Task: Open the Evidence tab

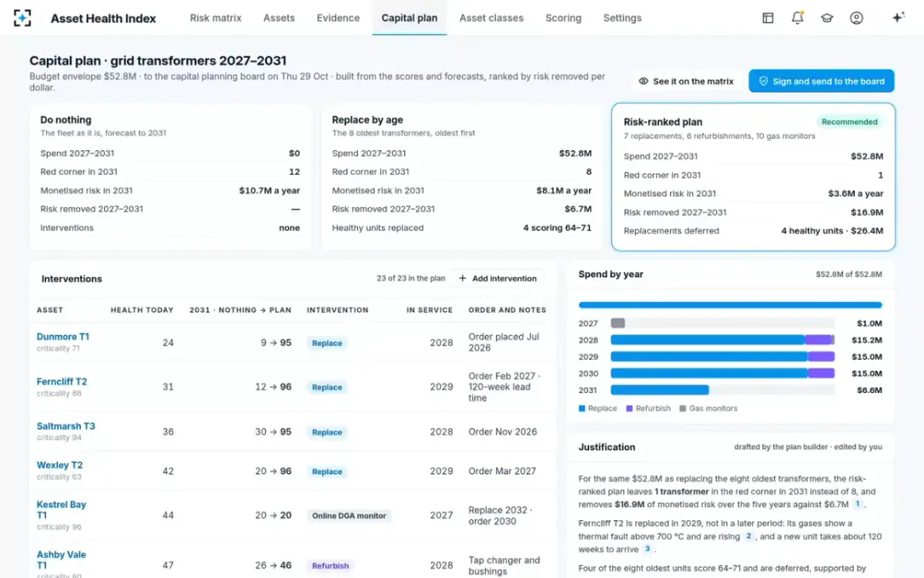Action: 338,18
